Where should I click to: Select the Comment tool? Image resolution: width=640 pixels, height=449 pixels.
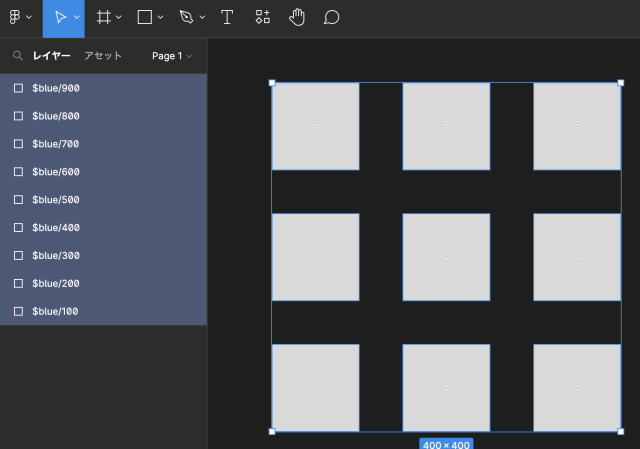pyautogui.click(x=331, y=17)
